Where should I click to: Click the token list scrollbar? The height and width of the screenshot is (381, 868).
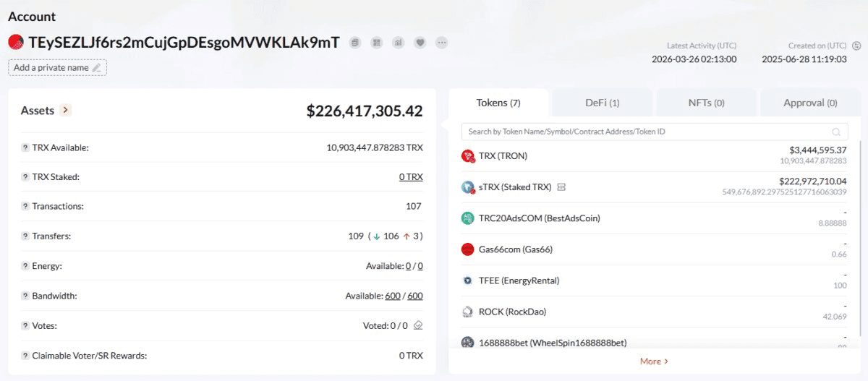(859, 217)
